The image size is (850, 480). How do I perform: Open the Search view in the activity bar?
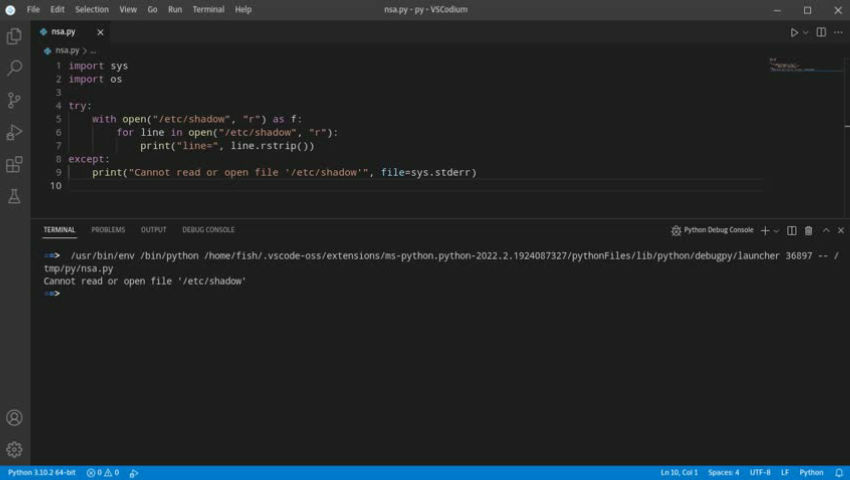(x=15, y=68)
